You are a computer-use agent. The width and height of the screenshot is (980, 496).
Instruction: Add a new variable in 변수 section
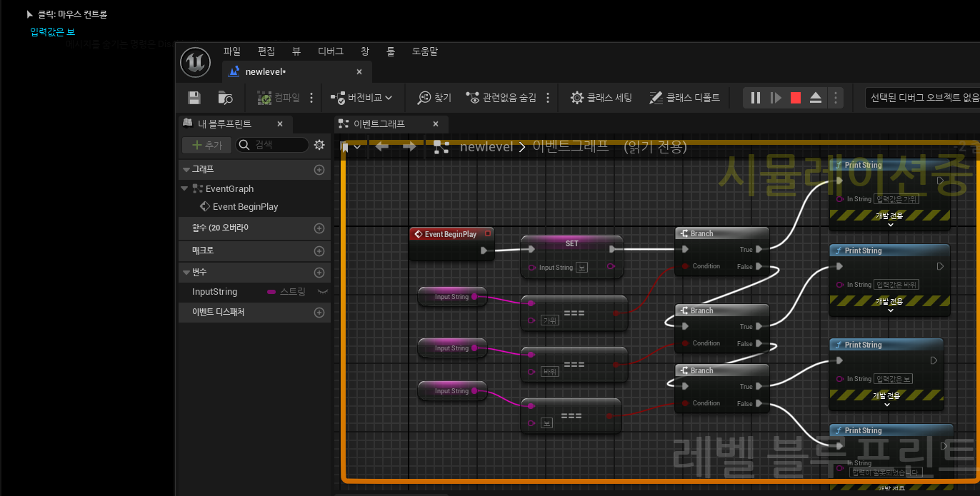pyautogui.click(x=319, y=273)
